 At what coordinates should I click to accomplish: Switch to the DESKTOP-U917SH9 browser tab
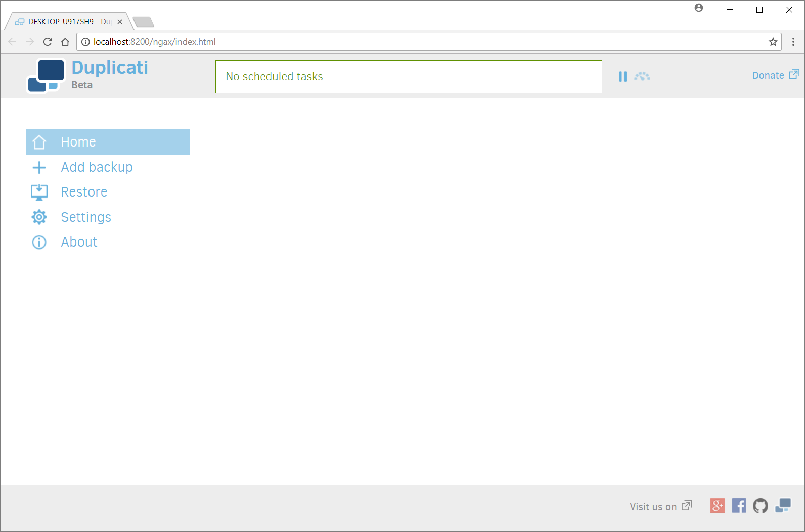68,22
